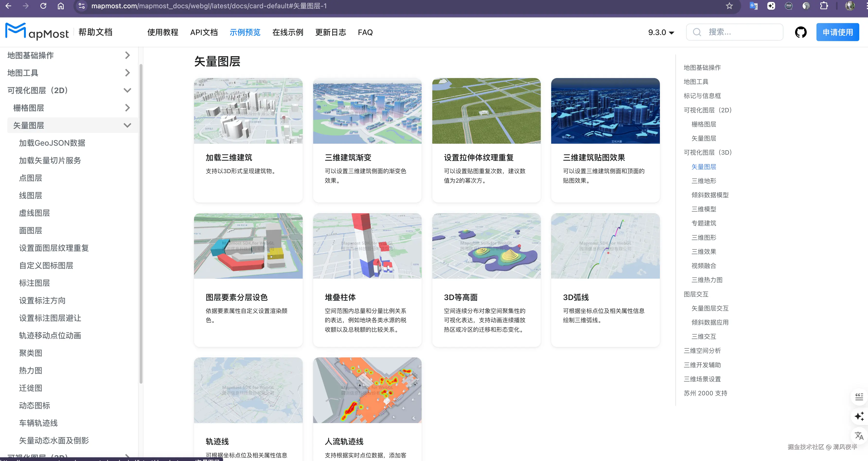Viewport: 868px width, 461px height.
Task: Open the 3D等高面 example thumbnail
Action: 486,246
